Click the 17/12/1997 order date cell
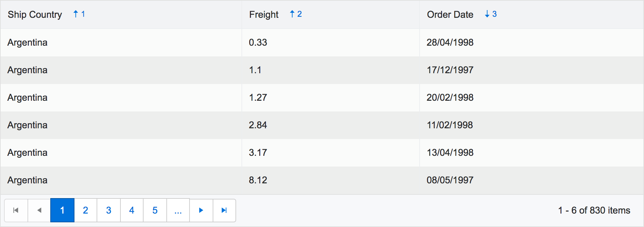Image resolution: width=644 pixels, height=227 pixels. pyautogui.click(x=450, y=70)
